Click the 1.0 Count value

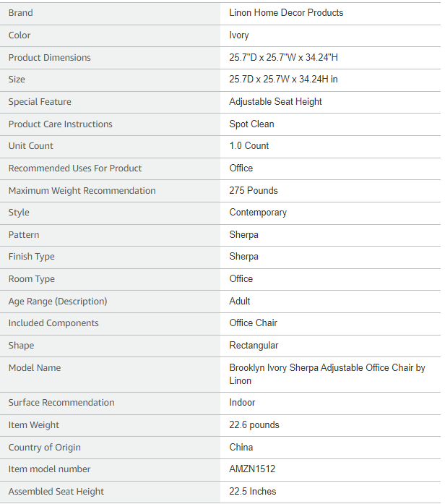coord(249,146)
